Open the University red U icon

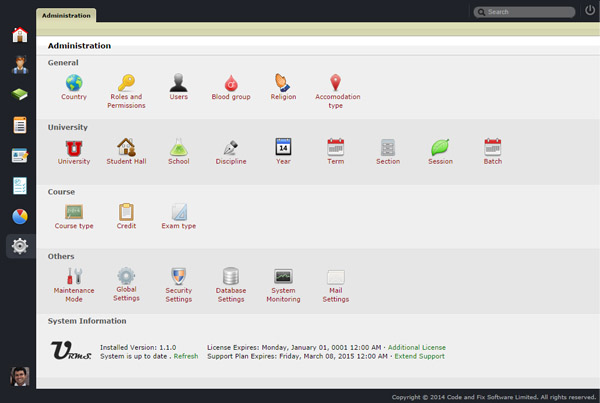pos(74,148)
